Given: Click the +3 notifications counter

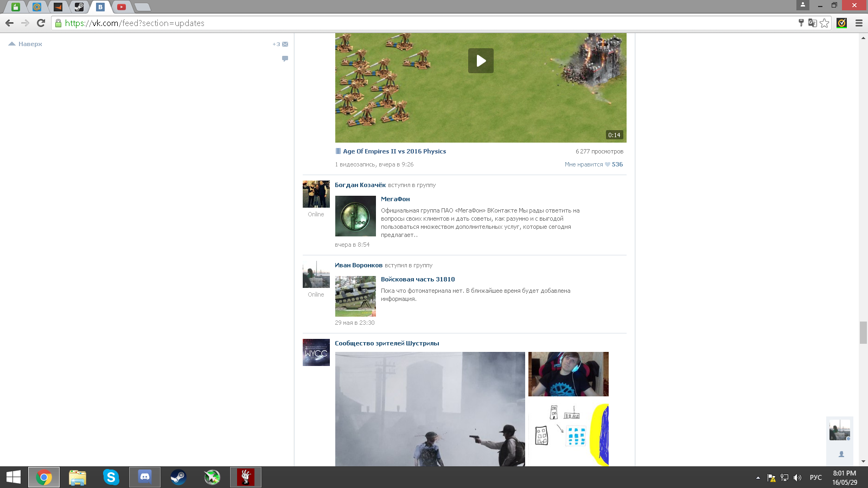Looking at the screenshot, I should [276, 44].
